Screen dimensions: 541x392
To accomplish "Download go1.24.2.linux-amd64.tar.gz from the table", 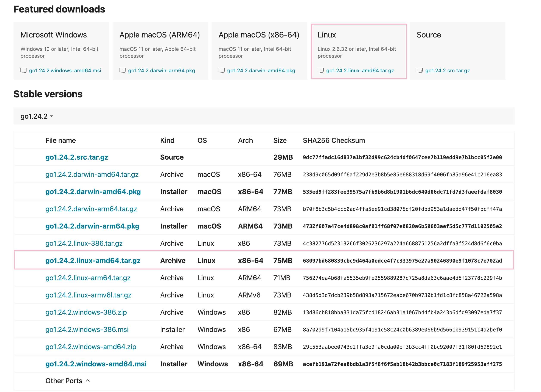I will pos(93,261).
